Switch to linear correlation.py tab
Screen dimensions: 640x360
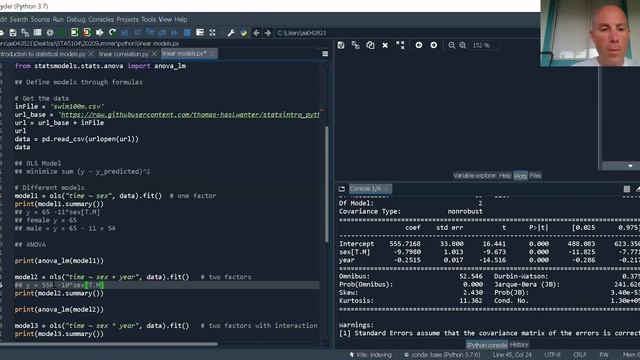click(123, 54)
